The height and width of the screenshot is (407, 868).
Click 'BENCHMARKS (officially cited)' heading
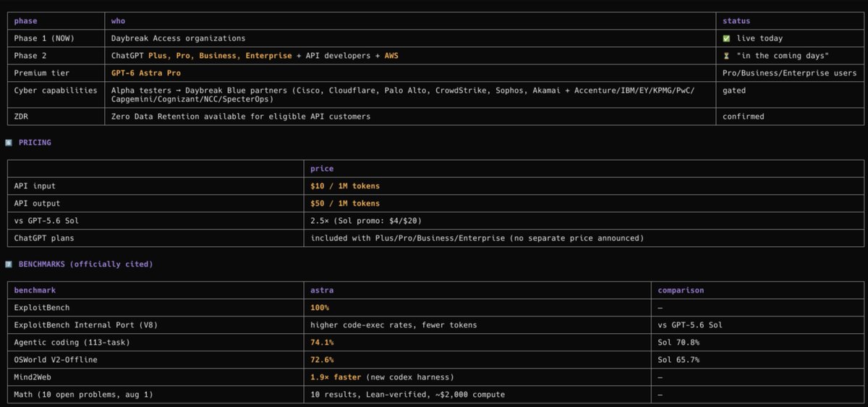point(86,264)
